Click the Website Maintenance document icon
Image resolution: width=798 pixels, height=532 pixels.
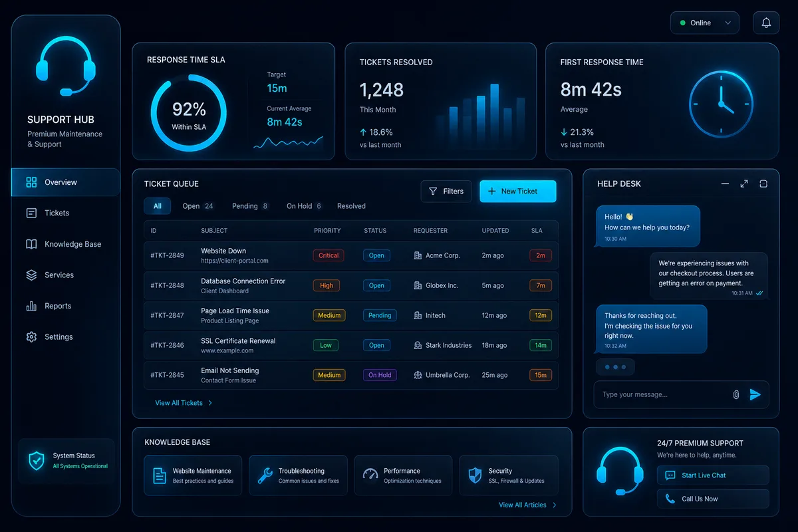[160, 475]
